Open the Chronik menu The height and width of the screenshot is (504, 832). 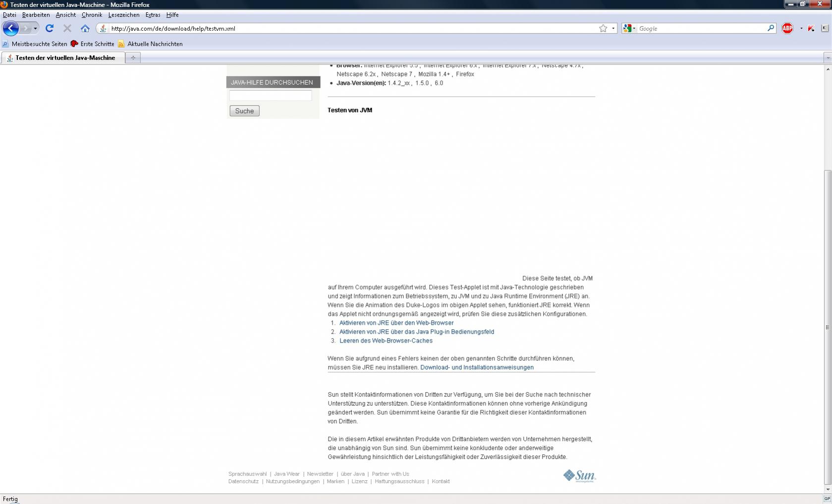tap(92, 15)
